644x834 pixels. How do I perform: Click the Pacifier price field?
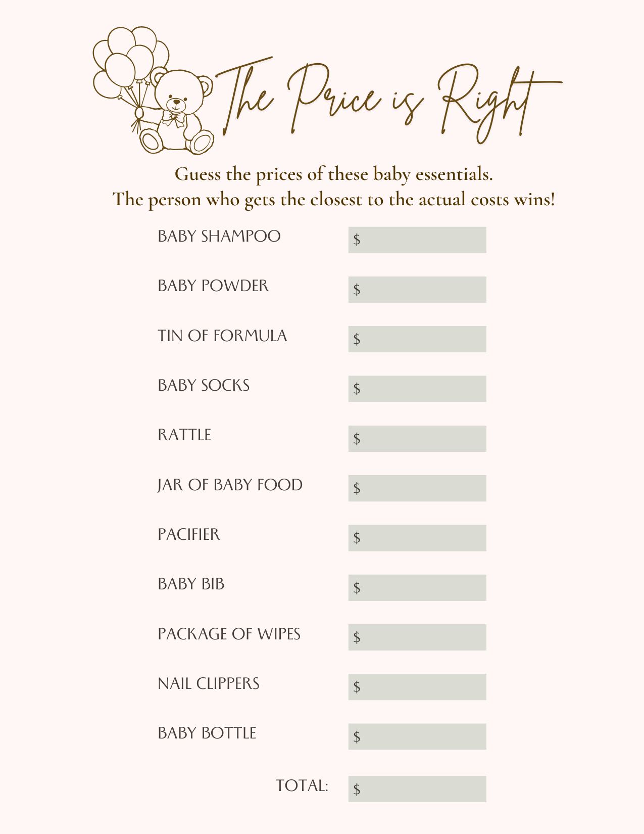[x=417, y=538]
